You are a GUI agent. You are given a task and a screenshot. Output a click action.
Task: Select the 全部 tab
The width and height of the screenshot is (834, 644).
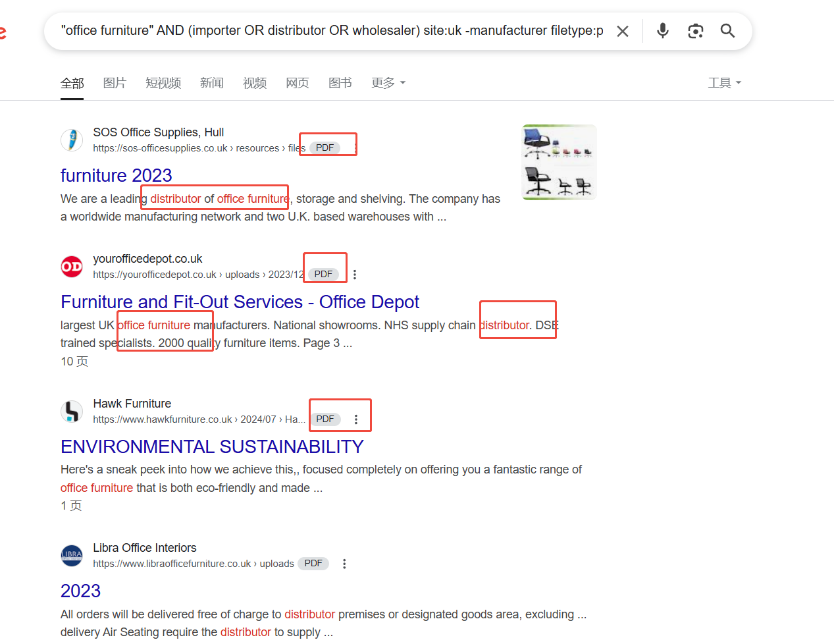(72, 83)
